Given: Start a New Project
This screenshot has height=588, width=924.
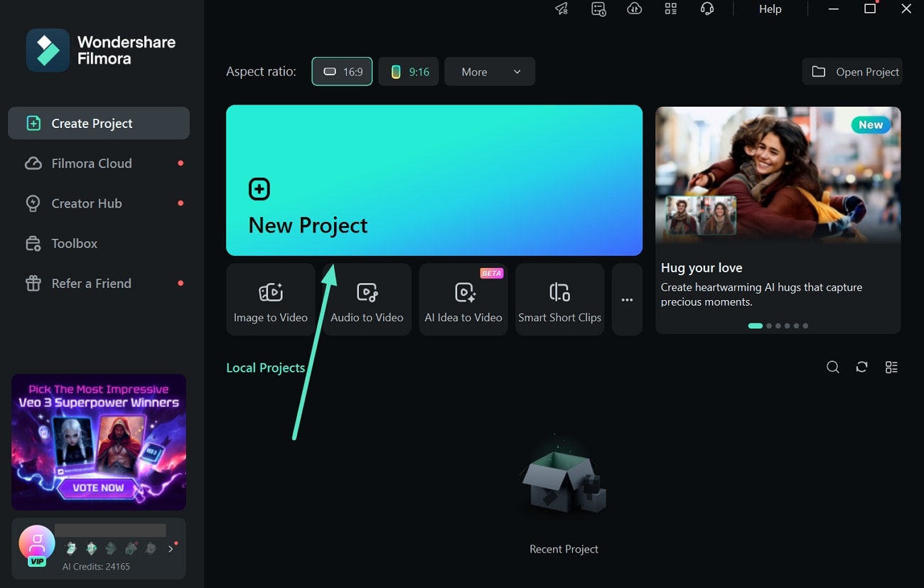Looking at the screenshot, I should [434, 181].
